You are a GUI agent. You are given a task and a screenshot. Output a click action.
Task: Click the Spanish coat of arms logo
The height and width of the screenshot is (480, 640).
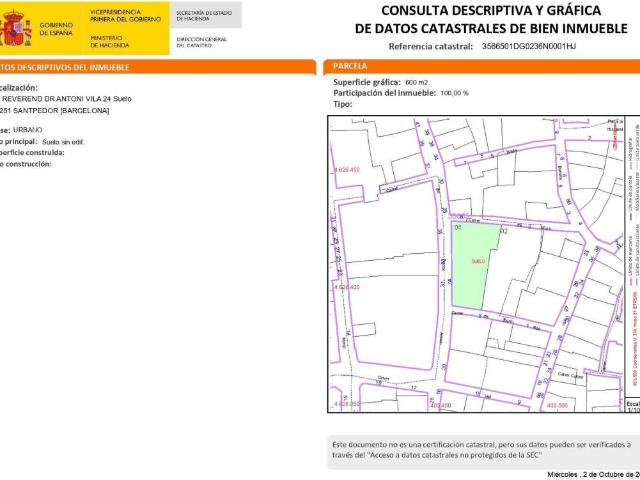(x=16, y=29)
